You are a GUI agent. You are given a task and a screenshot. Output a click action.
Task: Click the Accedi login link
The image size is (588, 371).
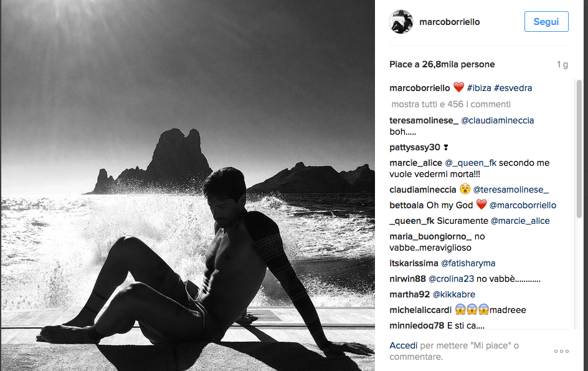point(403,345)
